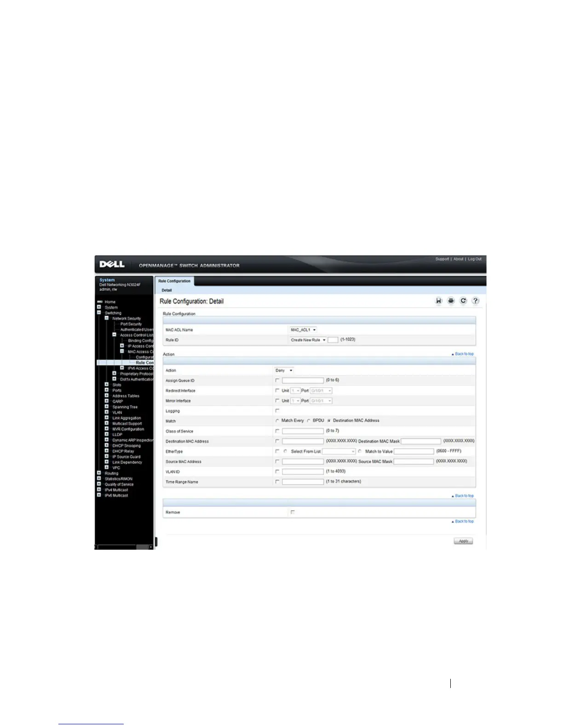Viewport: 563px width, 728px height.
Task: Enable the Class of Service checkbox
Action: coord(277,431)
